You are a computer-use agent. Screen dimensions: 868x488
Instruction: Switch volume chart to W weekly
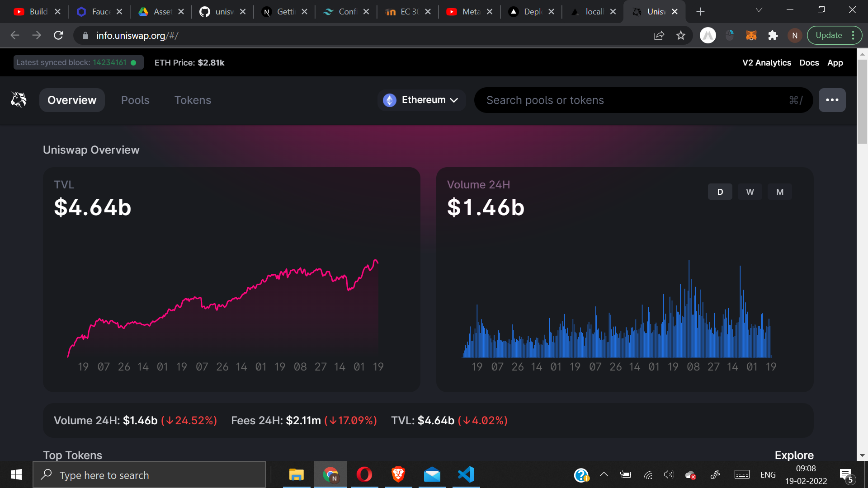click(750, 192)
